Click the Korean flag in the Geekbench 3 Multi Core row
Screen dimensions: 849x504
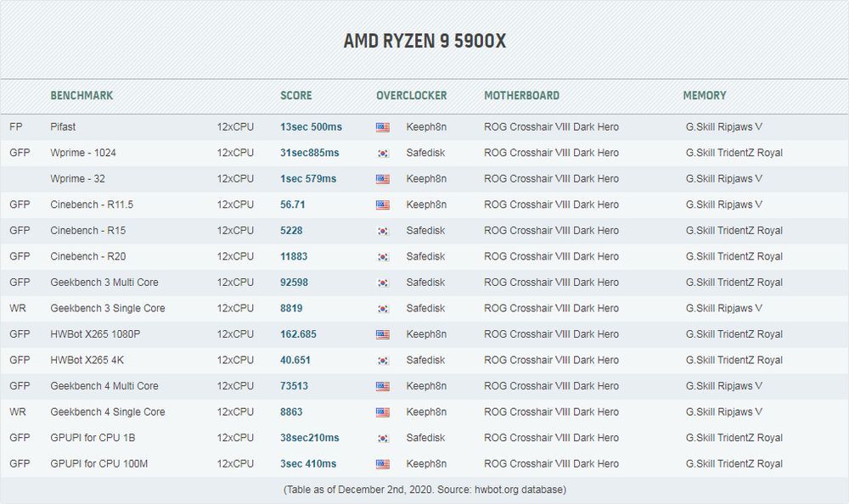pos(382,283)
